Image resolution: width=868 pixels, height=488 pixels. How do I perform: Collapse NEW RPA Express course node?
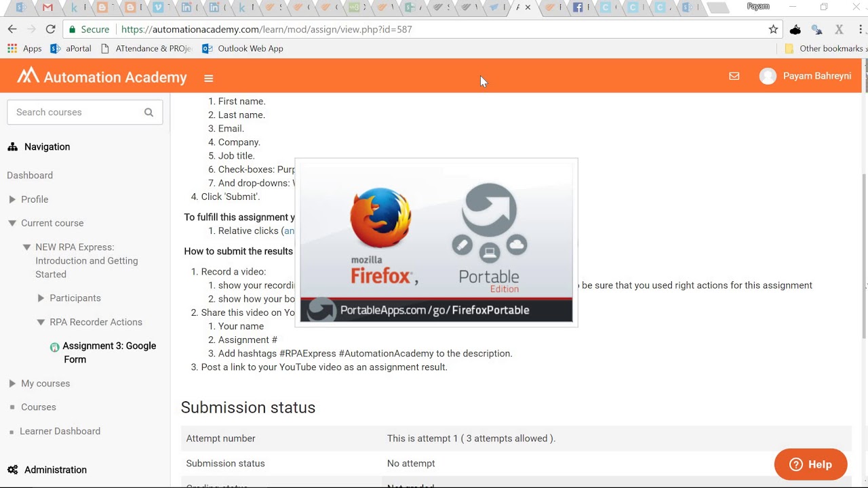(26, 247)
